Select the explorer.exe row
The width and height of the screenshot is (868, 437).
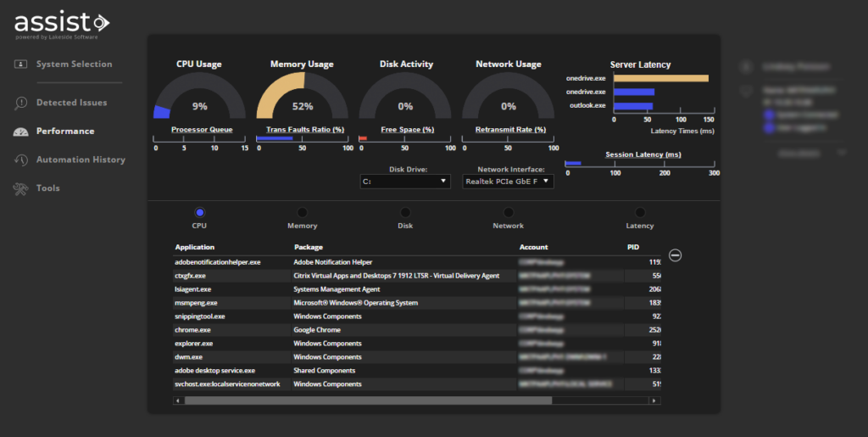[417, 344]
